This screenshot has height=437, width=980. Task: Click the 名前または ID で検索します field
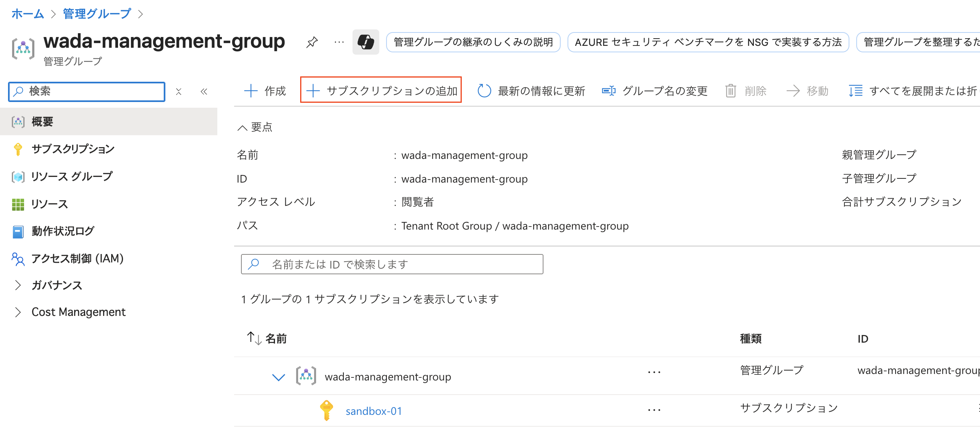tap(392, 264)
